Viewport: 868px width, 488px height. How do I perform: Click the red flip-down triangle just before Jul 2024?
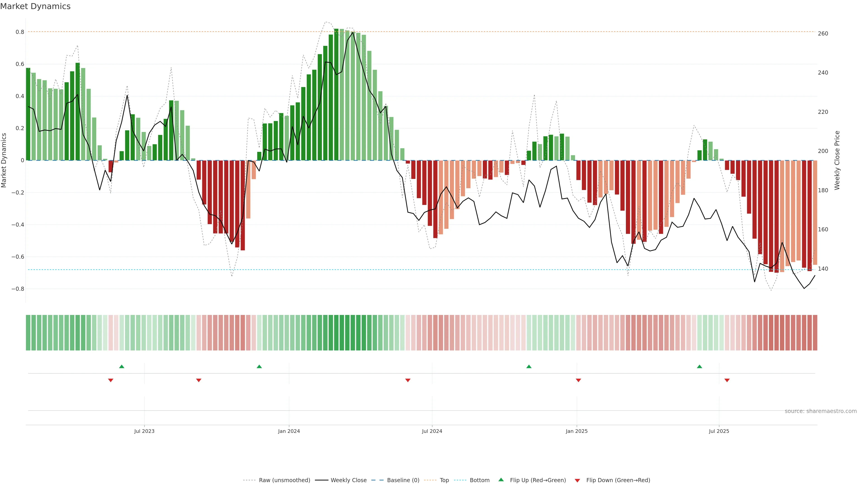(408, 380)
